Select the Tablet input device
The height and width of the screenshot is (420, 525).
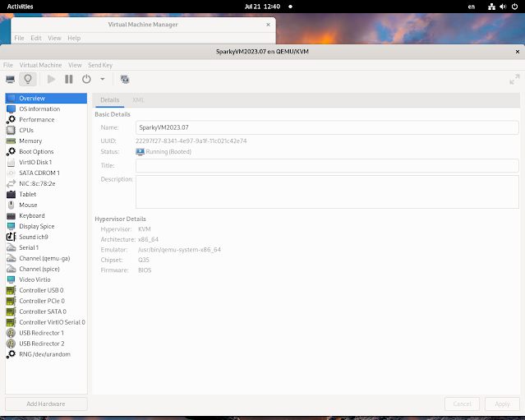(x=46, y=194)
